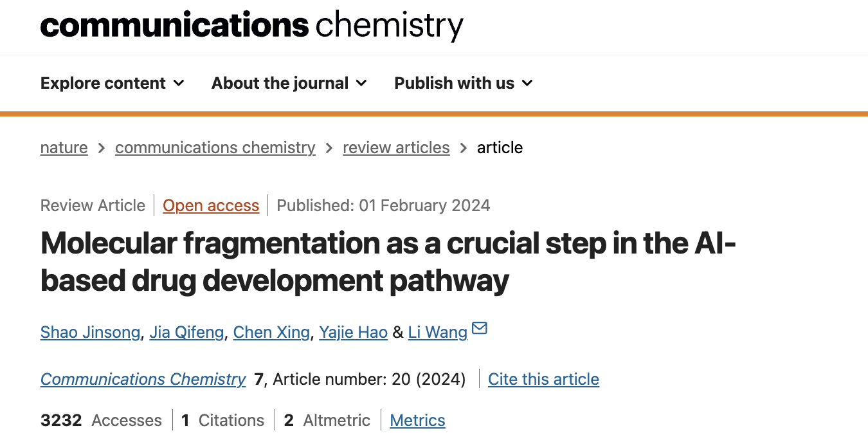The image size is (868, 444).
Task: Click the envelope icon beside Li Wang
Action: coord(480,329)
